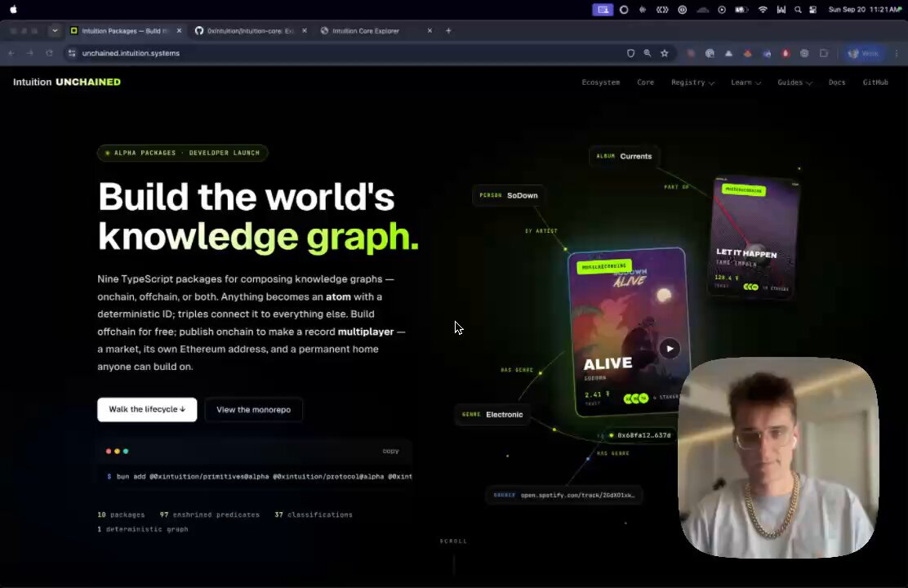Click the 1 deterministic graph stat

pyautogui.click(x=143, y=529)
